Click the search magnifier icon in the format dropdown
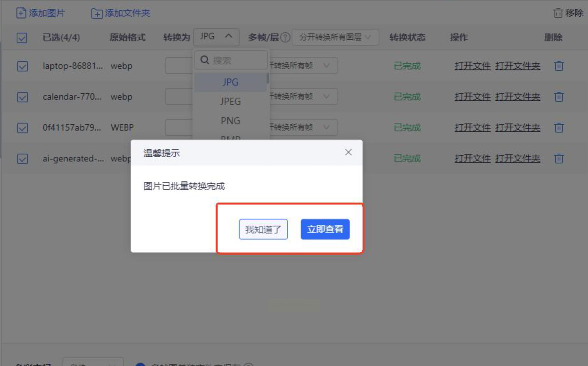Screen dimensions: 588x366 click(x=205, y=60)
